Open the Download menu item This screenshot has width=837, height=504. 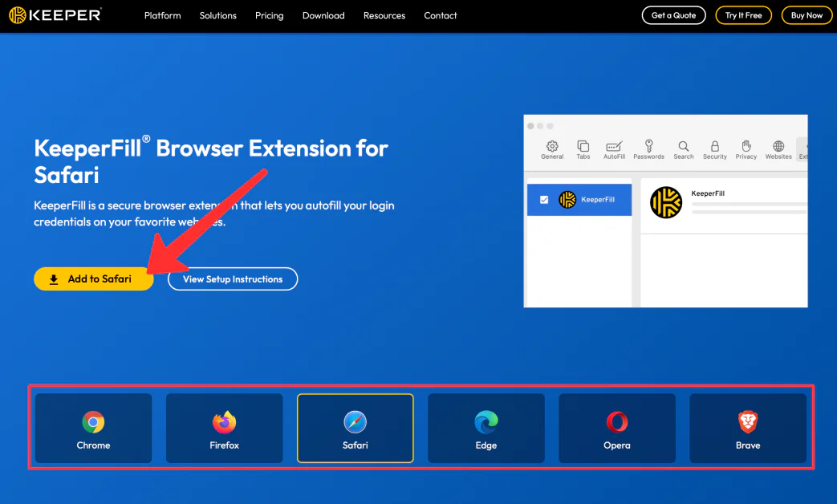[323, 15]
